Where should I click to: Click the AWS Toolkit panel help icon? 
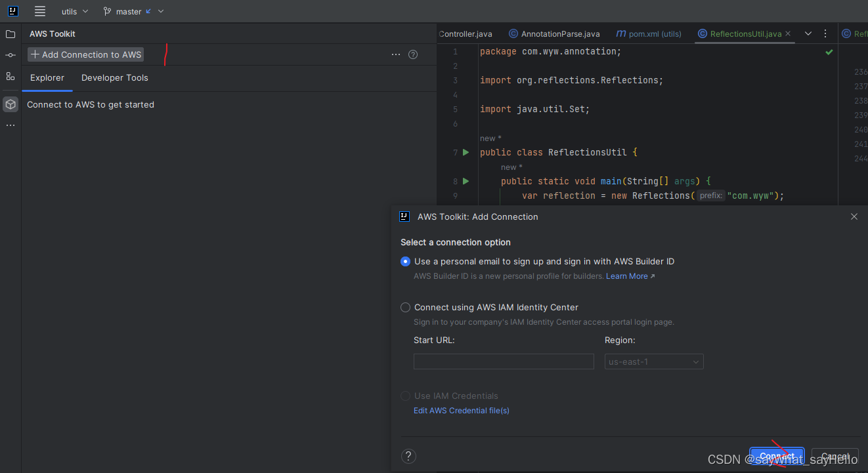[x=413, y=54]
